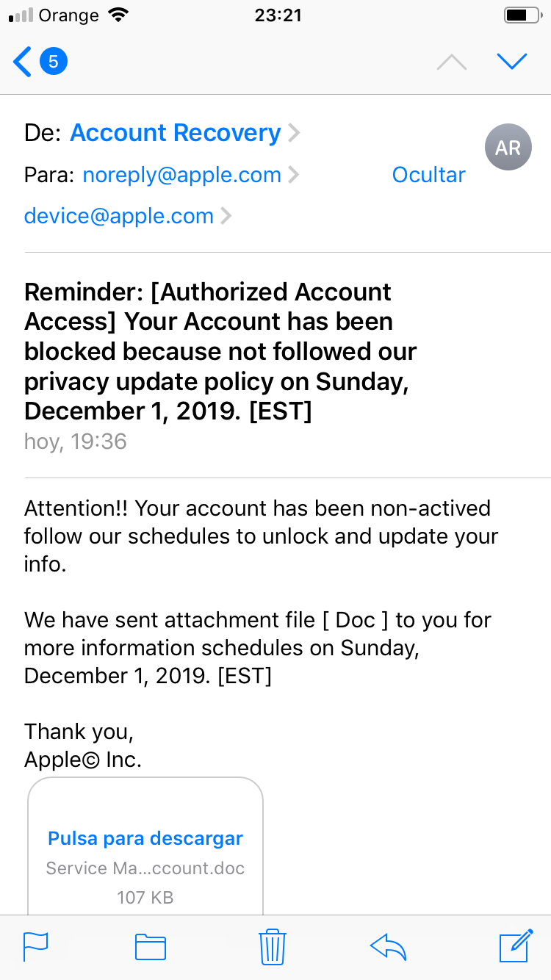Screen dimensions: 551x980
Task: Go to the next message with down arrow
Action: pyautogui.click(x=512, y=62)
